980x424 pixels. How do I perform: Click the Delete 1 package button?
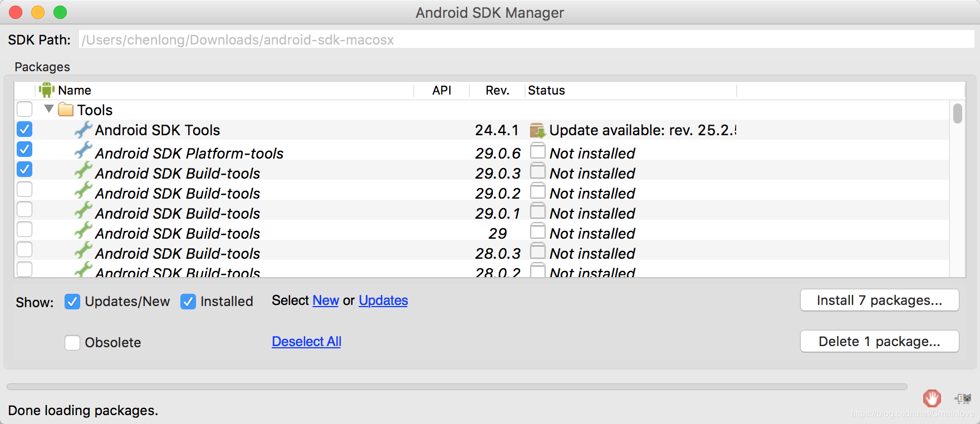[x=880, y=342]
